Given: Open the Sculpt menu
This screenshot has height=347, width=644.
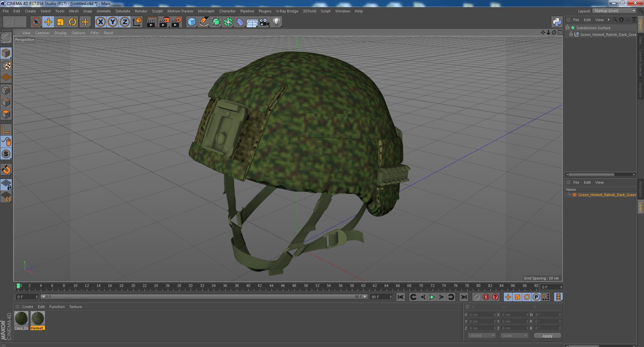Looking at the screenshot, I should coord(157,11).
